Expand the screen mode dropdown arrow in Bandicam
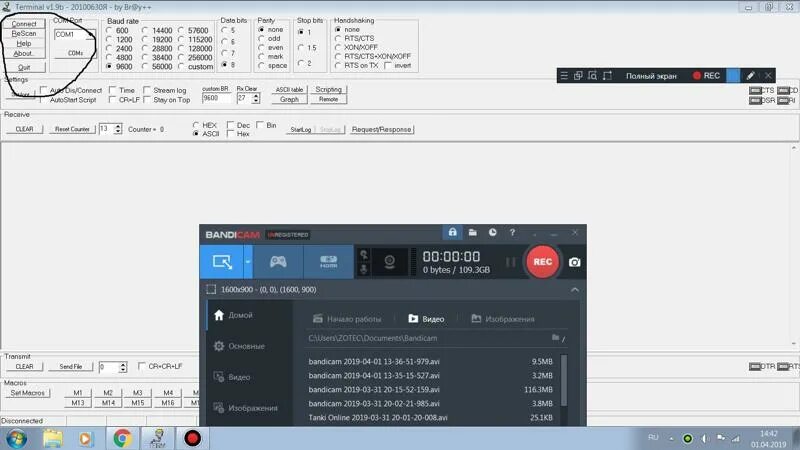The image size is (800, 450). pos(248,262)
